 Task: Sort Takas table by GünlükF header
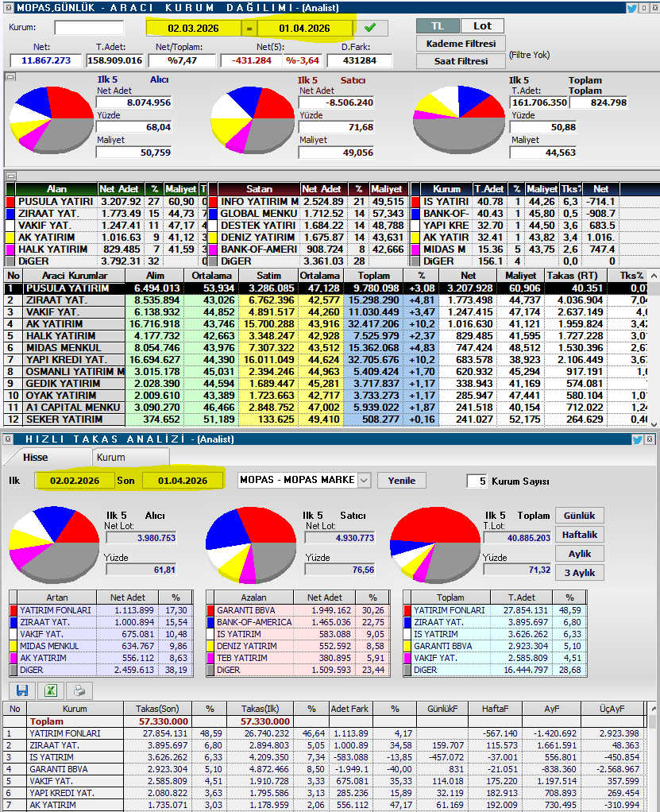[442, 709]
